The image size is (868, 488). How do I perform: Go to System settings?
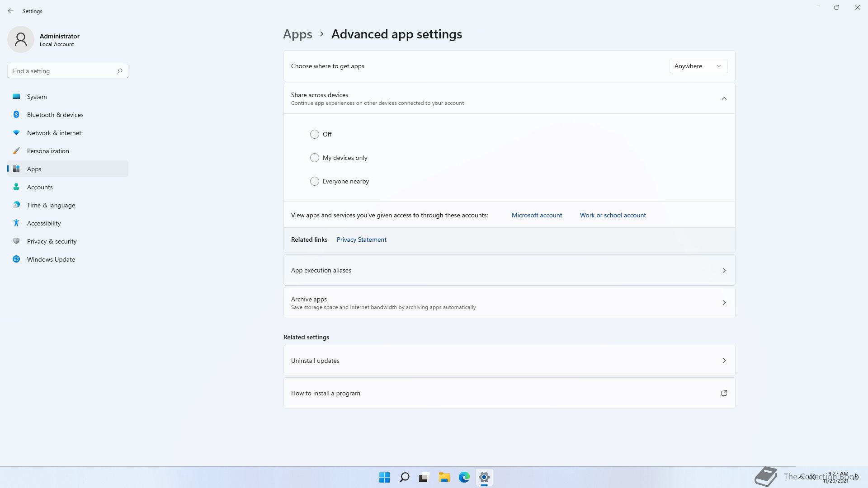(x=68, y=97)
